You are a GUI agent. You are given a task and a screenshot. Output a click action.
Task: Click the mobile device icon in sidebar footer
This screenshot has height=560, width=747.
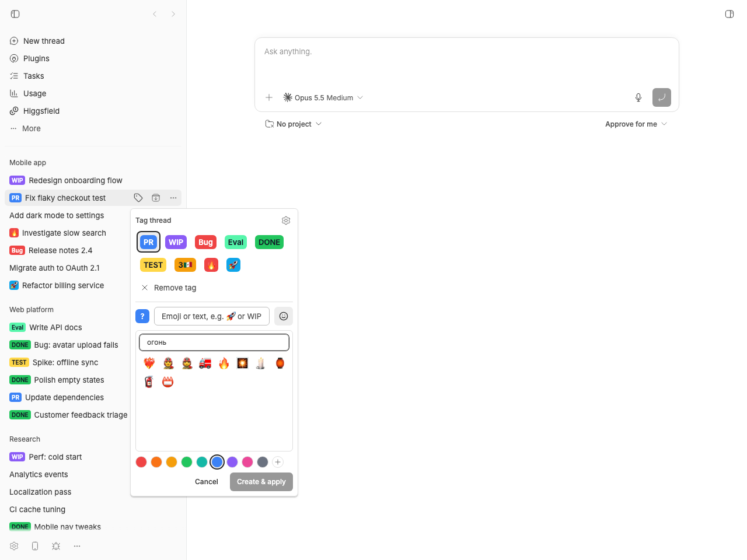[35, 546]
